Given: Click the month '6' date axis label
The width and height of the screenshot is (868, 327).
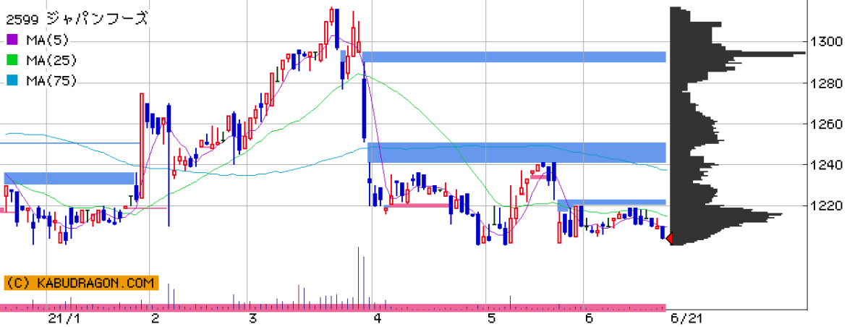Looking at the screenshot, I should coord(588,318).
